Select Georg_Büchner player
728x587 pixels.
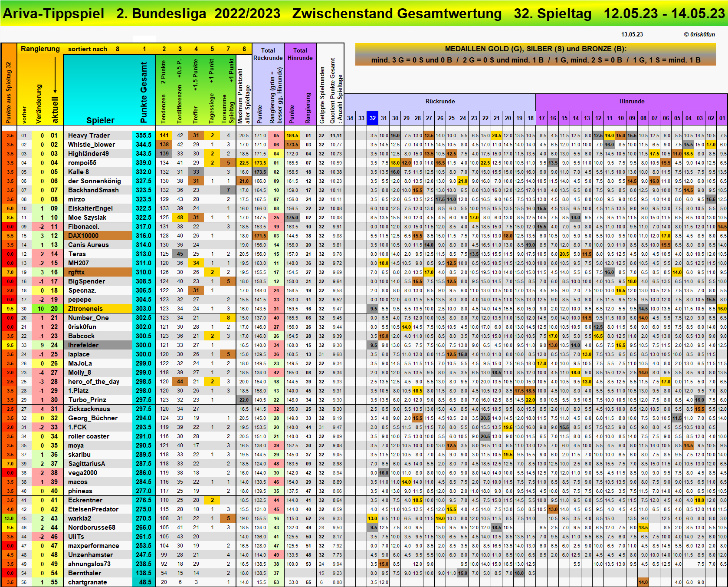(x=93, y=418)
